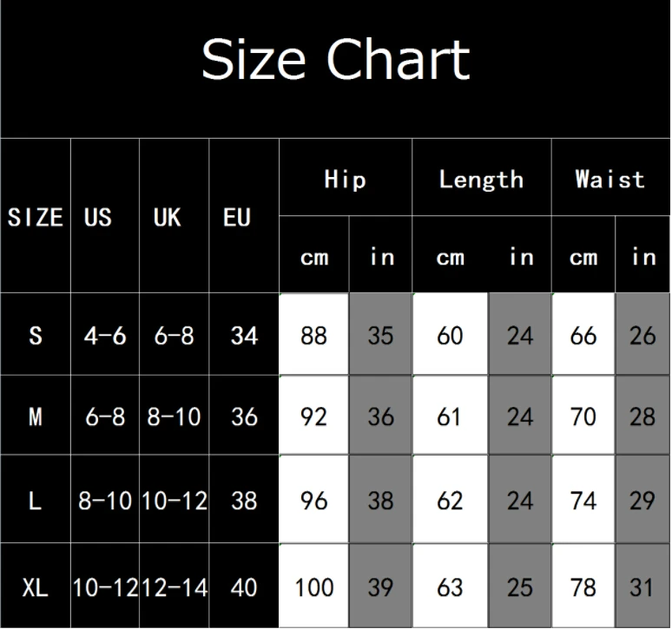Select the EU column header
Screen dimensions: 672x629
pyautogui.click(x=244, y=216)
